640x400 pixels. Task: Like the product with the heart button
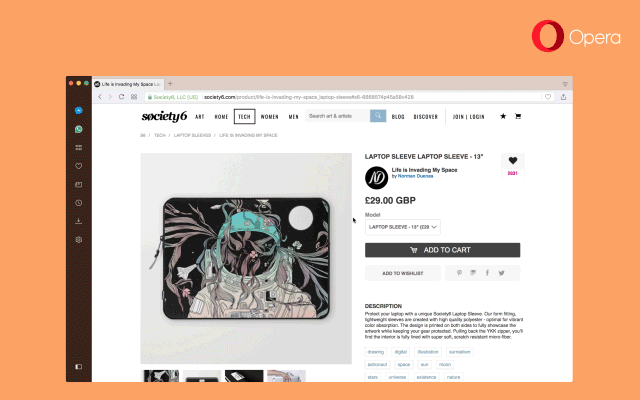tap(513, 161)
